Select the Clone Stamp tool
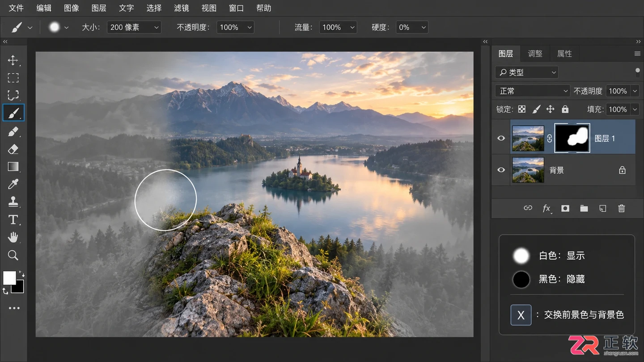The image size is (644, 362). (x=13, y=202)
